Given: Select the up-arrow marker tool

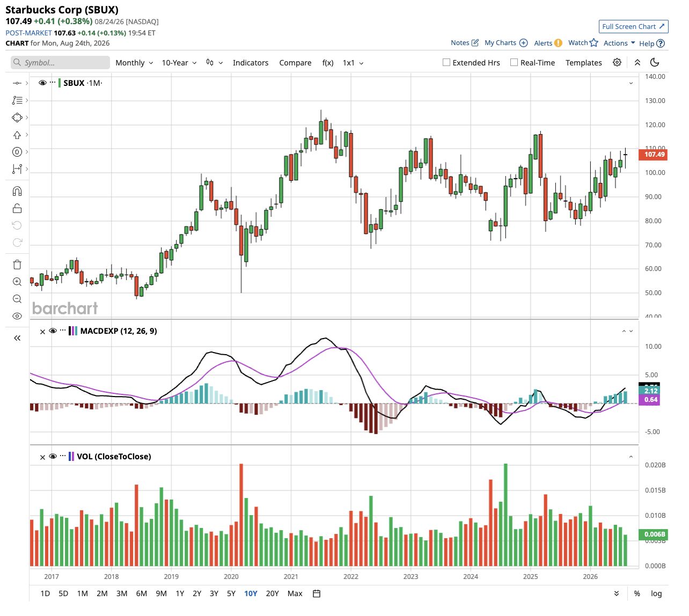Looking at the screenshot, I should click(17, 135).
